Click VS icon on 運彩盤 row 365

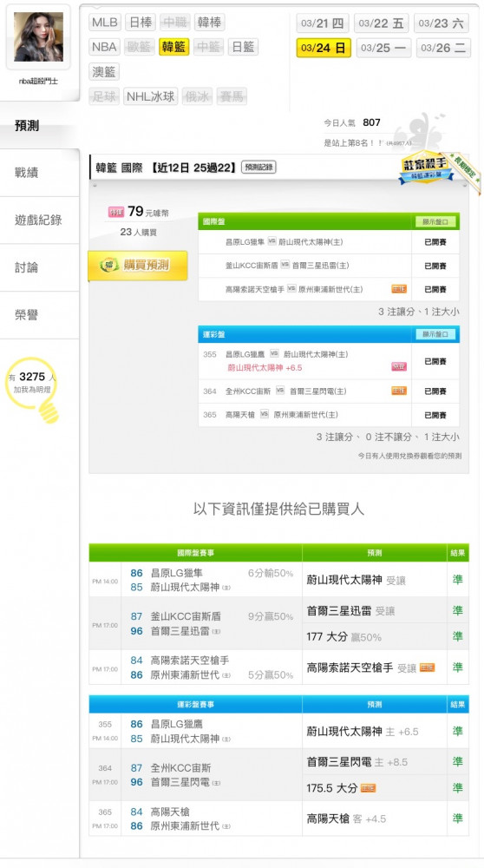point(265,414)
